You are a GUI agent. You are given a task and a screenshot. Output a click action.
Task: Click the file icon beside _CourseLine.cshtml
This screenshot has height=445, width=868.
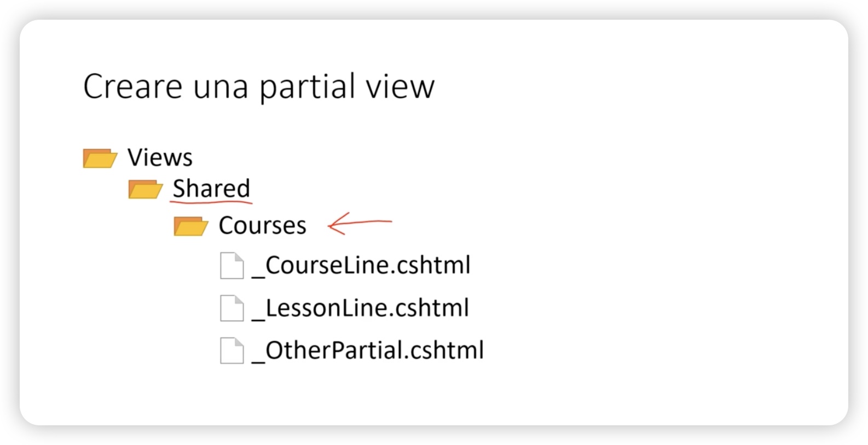(232, 266)
